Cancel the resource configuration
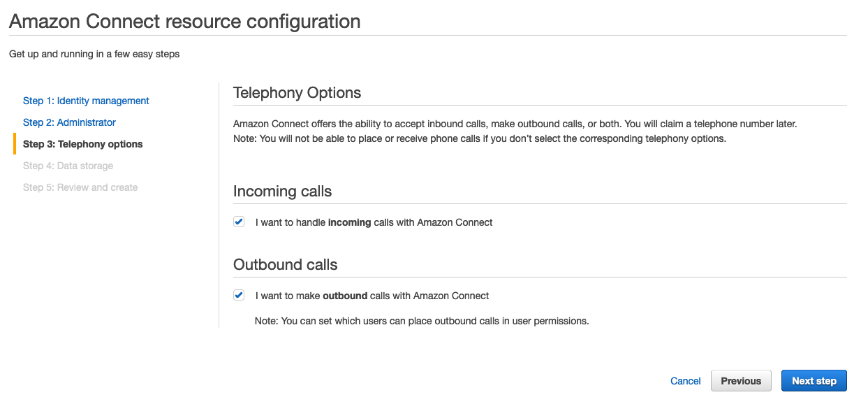This screenshot has height=411, width=868. coord(685,381)
